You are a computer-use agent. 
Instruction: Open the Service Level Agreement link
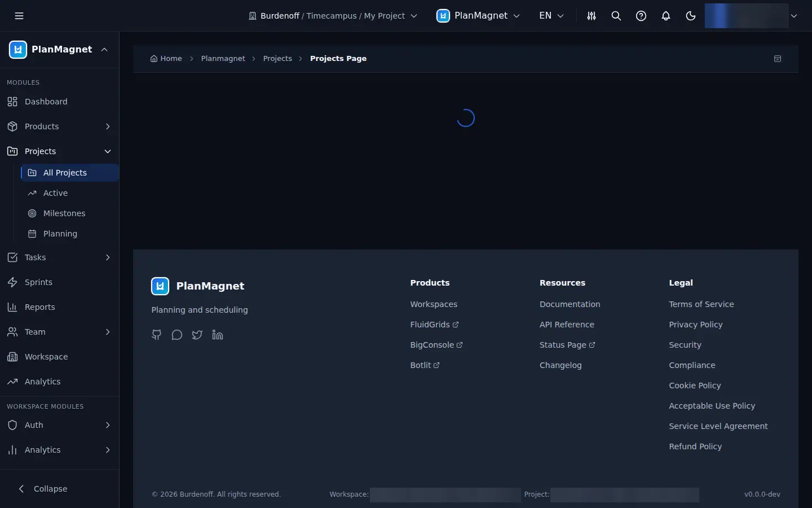coord(718,426)
